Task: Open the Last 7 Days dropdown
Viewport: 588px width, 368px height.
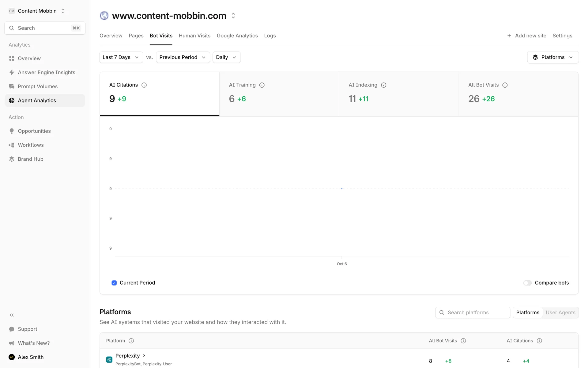Action: coord(121,57)
